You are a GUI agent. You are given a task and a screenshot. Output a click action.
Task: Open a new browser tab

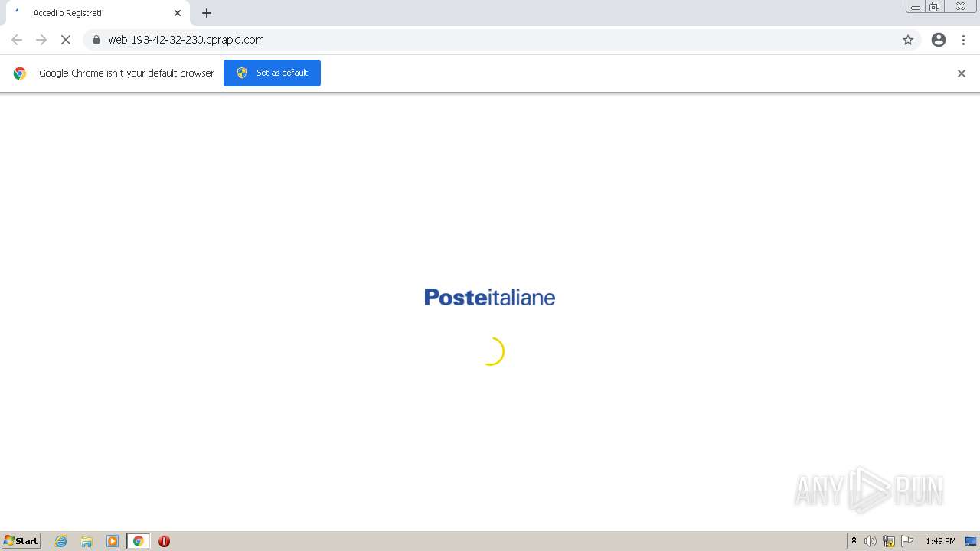207,13
